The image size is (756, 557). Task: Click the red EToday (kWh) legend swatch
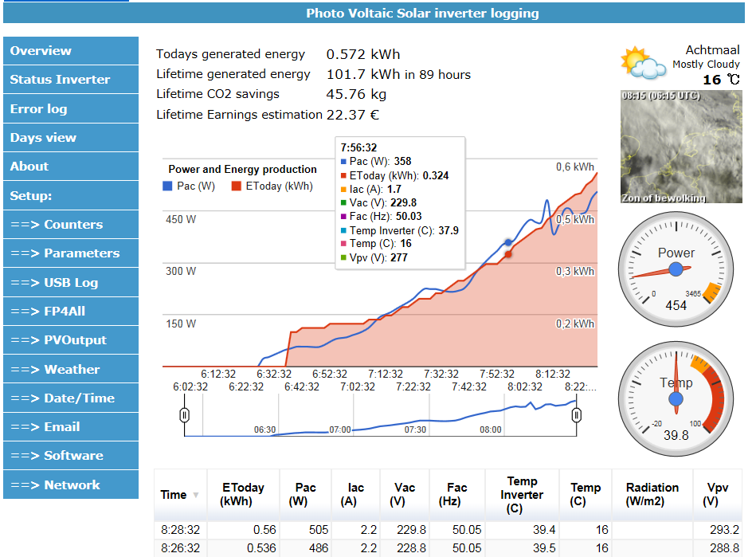tap(237, 186)
